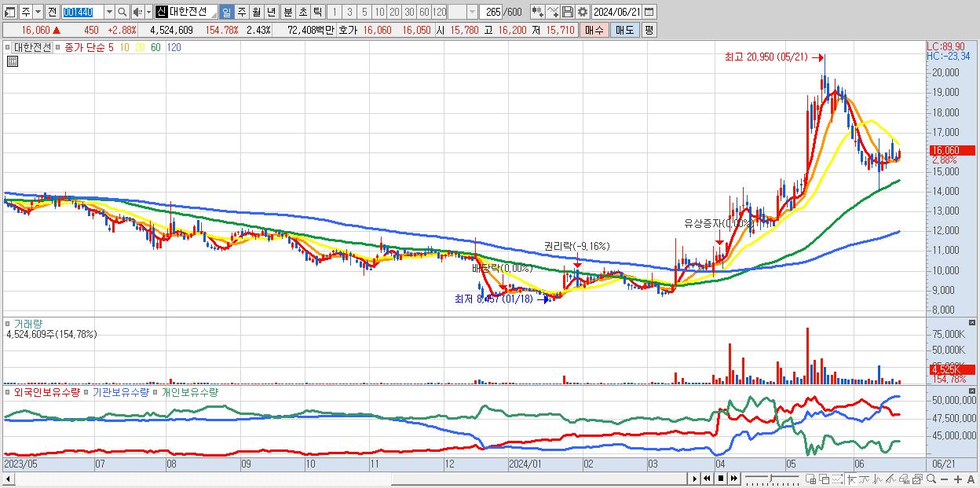Click the magnifier zoom icon in bottom toolbar
This screenshot has height=488, width=980.
pyautogui.click(x=931, y=479)
